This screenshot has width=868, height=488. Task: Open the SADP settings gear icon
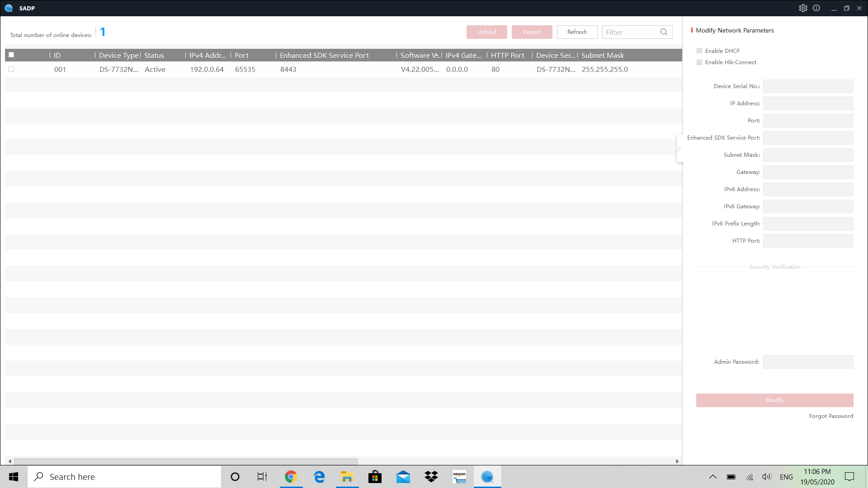[x=803, y=8]
